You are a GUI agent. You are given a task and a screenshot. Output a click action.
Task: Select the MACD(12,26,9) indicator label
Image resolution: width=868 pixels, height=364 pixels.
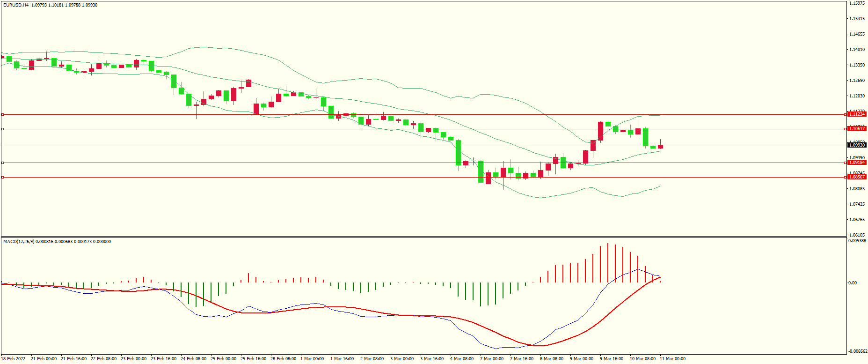pos(19,242)
